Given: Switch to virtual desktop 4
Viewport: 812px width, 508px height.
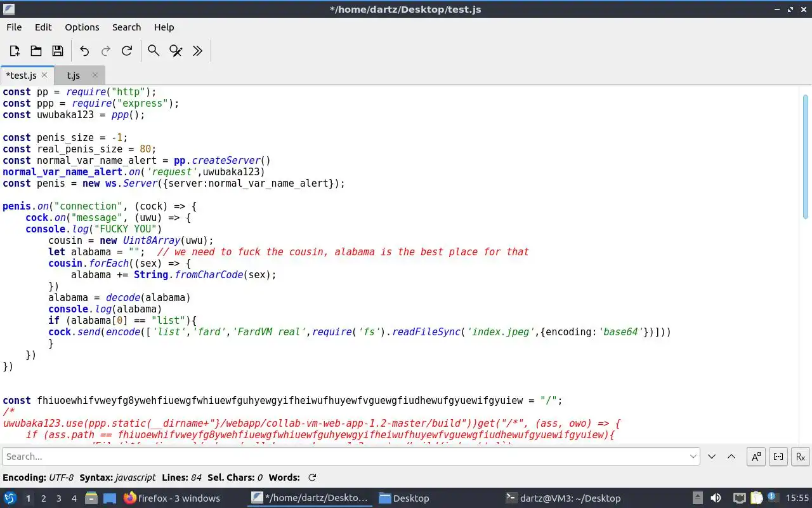Looking at the screenshot, I should click(x=74, y=498).
